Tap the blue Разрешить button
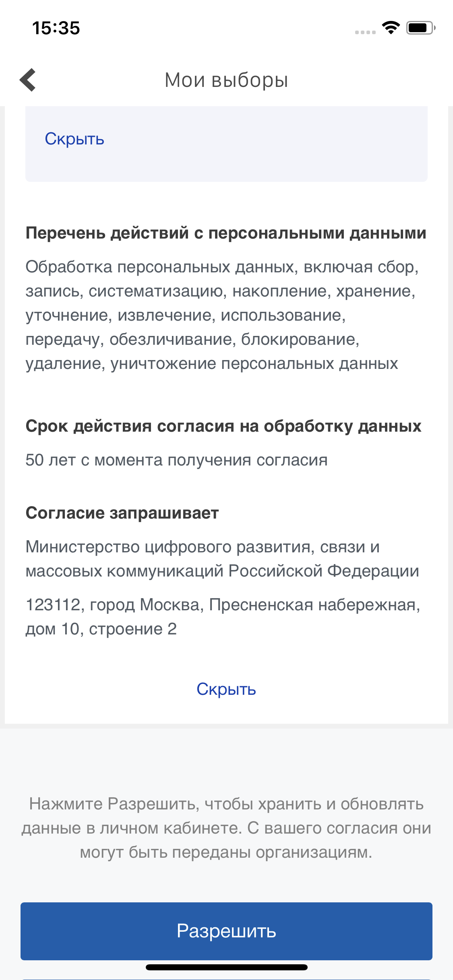Screen dimensions: 453x980 (226, 931)
